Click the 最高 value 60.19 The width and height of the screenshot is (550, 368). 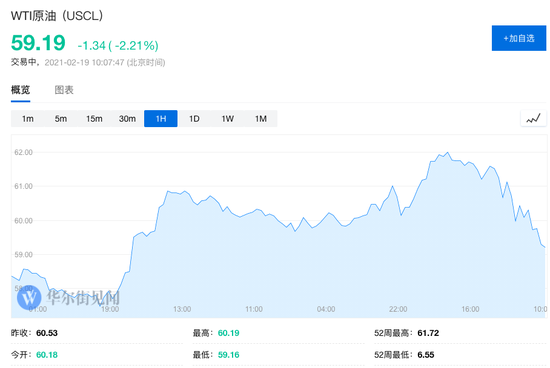228,333
